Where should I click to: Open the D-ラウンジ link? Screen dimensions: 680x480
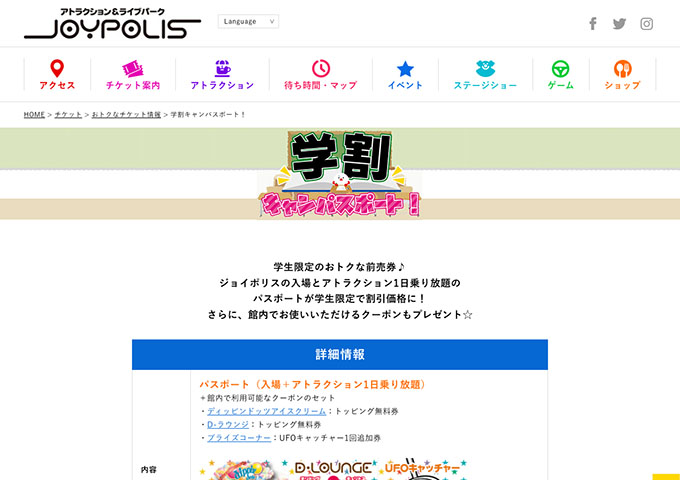[228, 424]
